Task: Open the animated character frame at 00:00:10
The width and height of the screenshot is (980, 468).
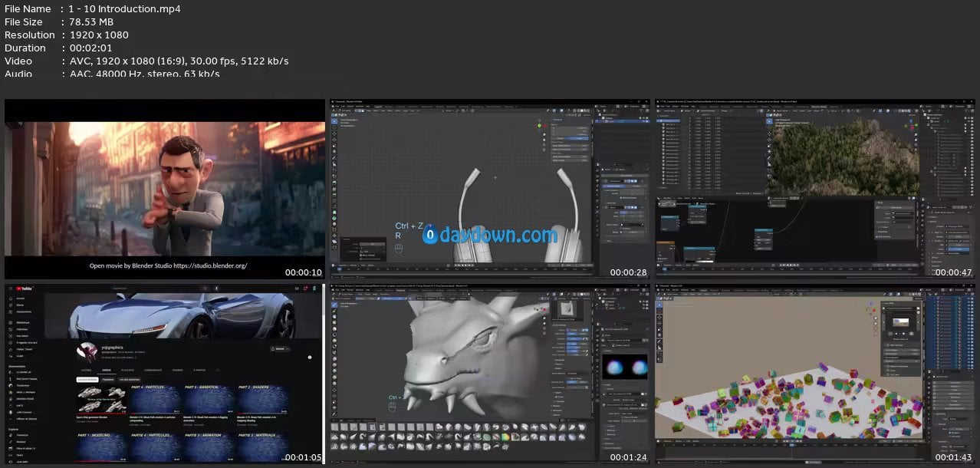Action: click(164, 189)
